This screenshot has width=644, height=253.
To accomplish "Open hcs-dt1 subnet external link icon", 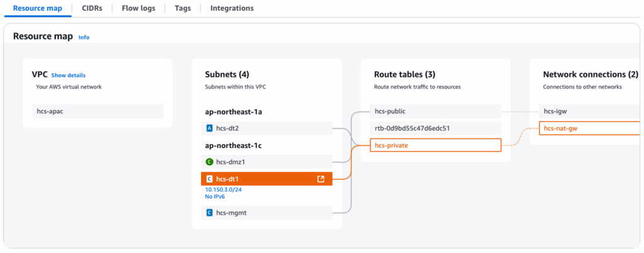I will 321,179.
